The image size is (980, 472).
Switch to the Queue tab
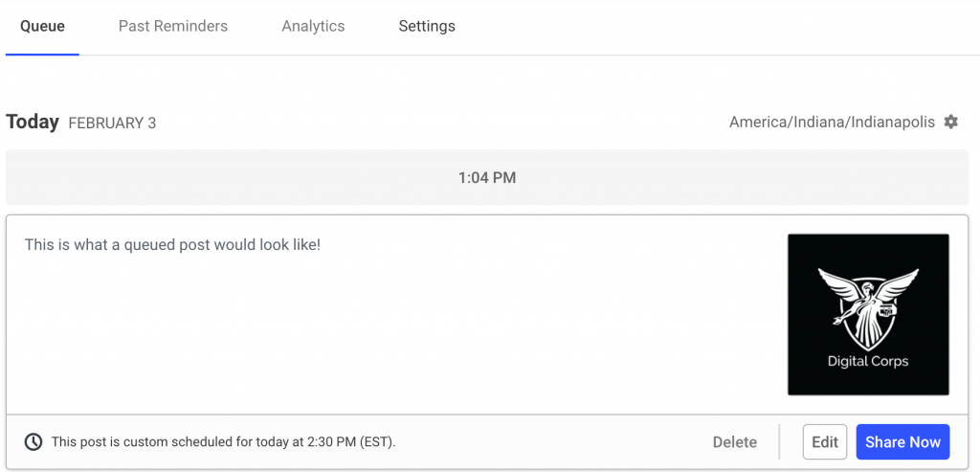tap(42, 27)
